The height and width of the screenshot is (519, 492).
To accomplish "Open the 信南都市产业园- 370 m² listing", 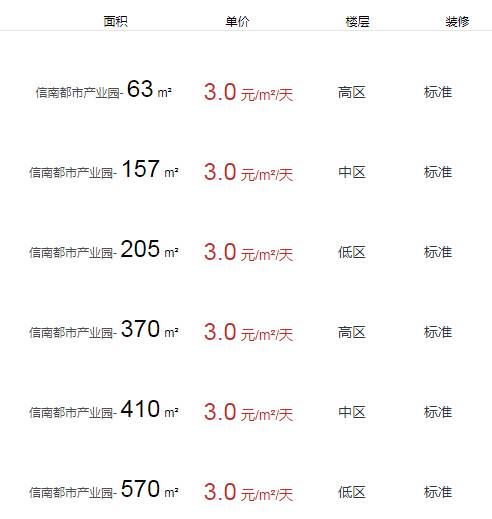I will (x=104, y=330).
